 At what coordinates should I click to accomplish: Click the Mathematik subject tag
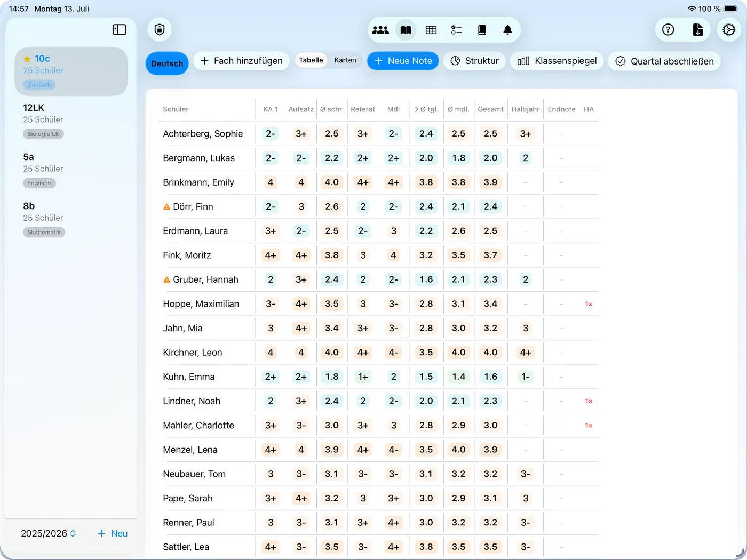click(x=44, y=232)
